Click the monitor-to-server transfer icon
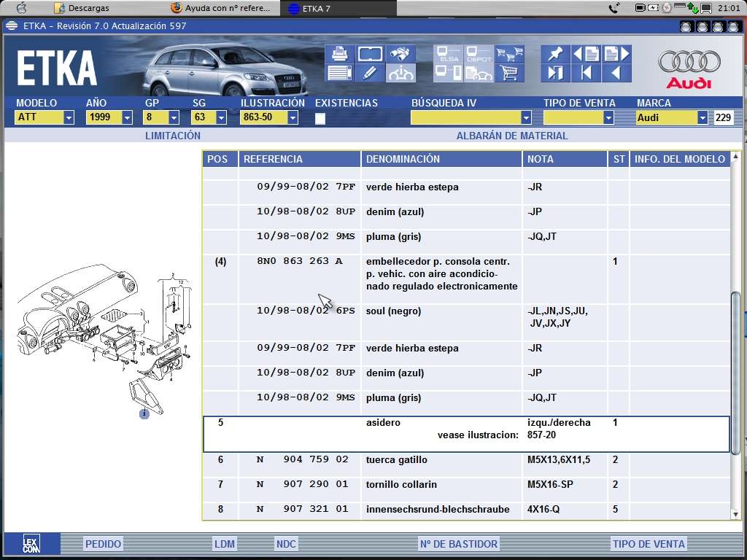The image size is (747, 560). coord(448,73)
